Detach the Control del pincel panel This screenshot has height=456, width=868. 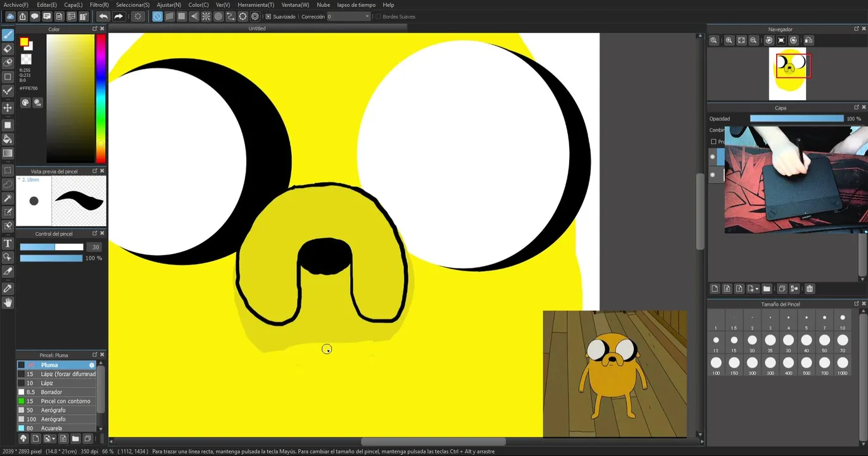click(95, 234)
